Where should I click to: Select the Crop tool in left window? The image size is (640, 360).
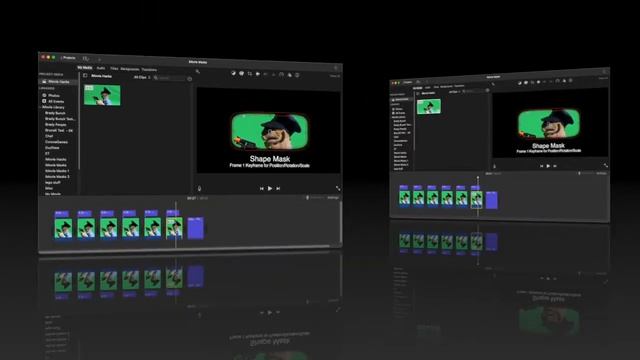click(x=250, y=74)
